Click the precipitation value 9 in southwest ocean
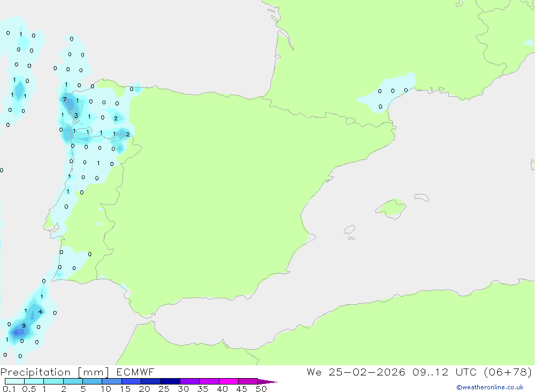The width and height of the screenshot is (535, 392). (24, 326)
